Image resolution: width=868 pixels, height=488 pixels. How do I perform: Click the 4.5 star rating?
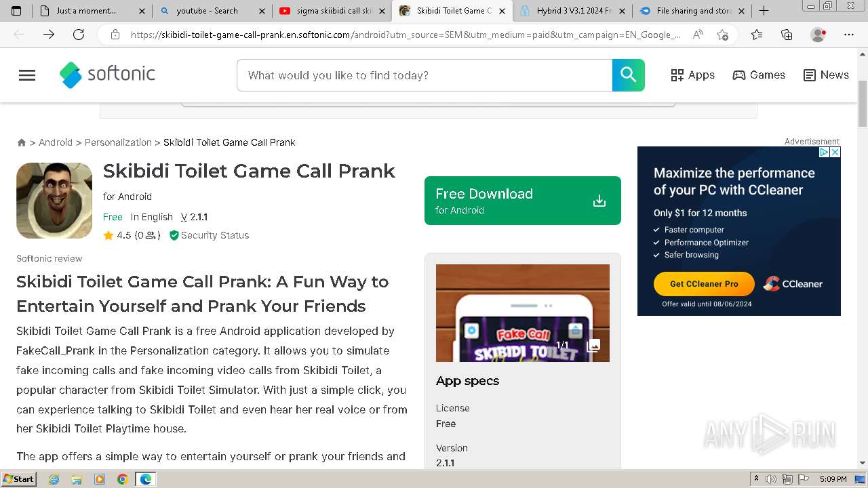[117, 235]
